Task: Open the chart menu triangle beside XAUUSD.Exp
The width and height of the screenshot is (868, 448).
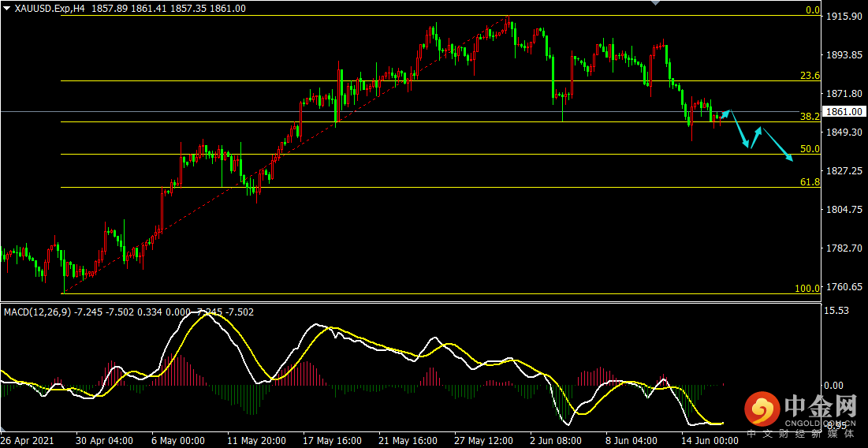Action: point(6,8)
